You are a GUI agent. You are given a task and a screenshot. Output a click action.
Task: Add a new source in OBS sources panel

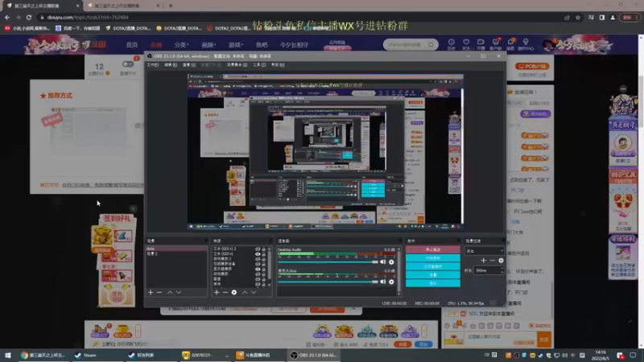coord(217,292)
